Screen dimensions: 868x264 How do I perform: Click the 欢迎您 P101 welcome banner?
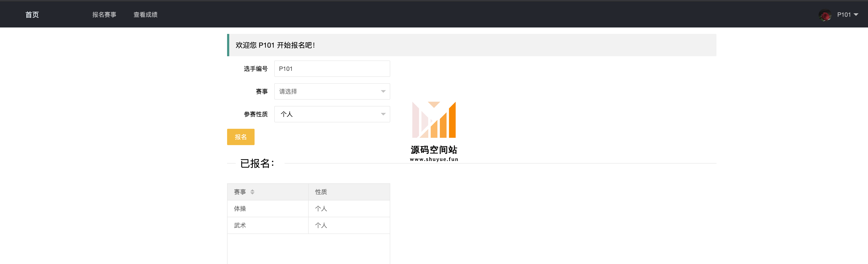472,45
